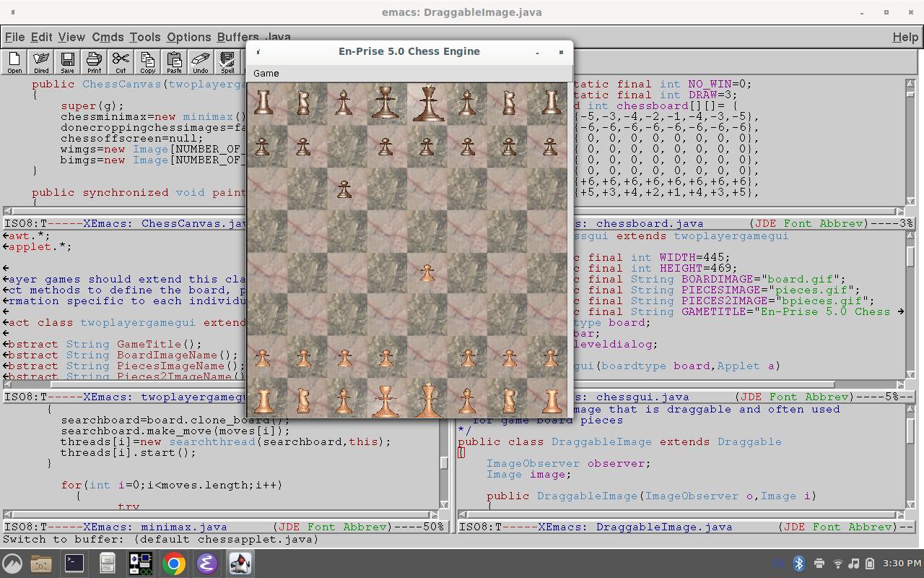Click 'ImageObserver observer;' in DraggableImage.java
This screenshot has width=924, height=578.
568,463
